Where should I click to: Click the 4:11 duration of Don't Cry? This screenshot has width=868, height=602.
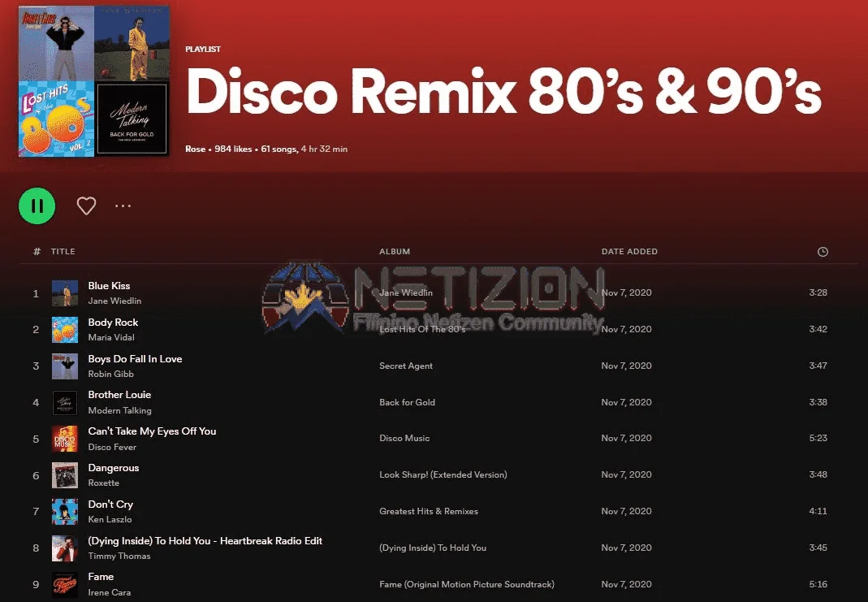point(818,511)
